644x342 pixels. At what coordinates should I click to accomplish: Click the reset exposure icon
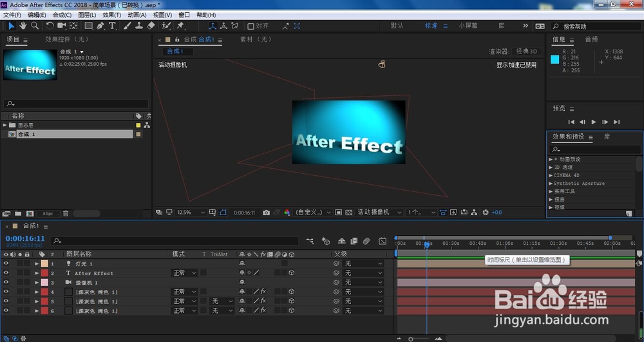click(486, 213)
